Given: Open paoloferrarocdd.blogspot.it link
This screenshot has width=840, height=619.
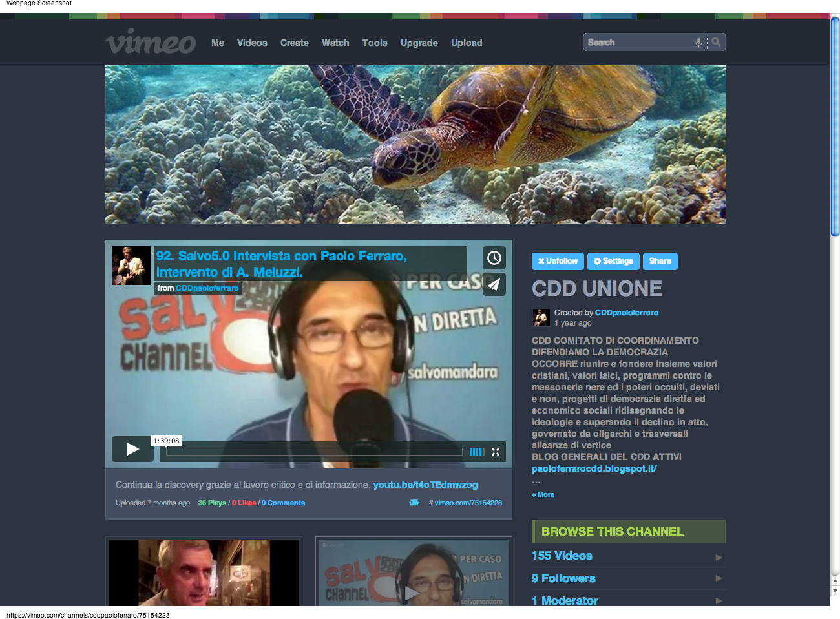Looking at the screenshot, I should (x=594, y=468).
